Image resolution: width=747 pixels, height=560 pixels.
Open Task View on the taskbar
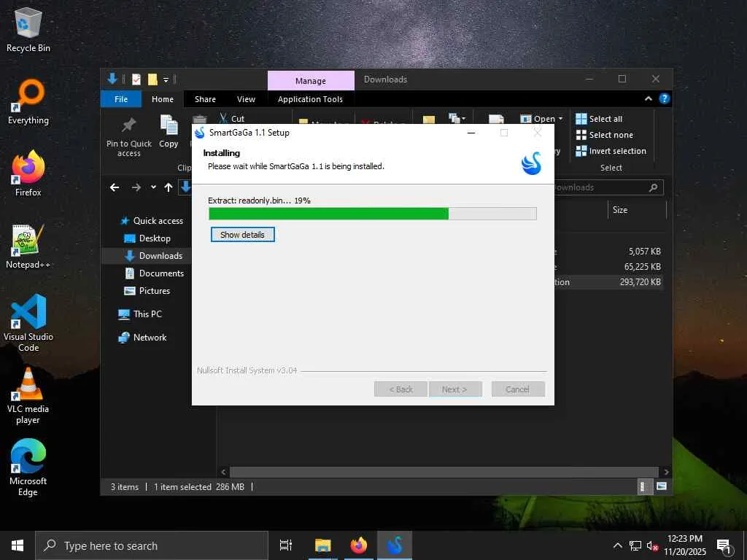coord(285,545)
